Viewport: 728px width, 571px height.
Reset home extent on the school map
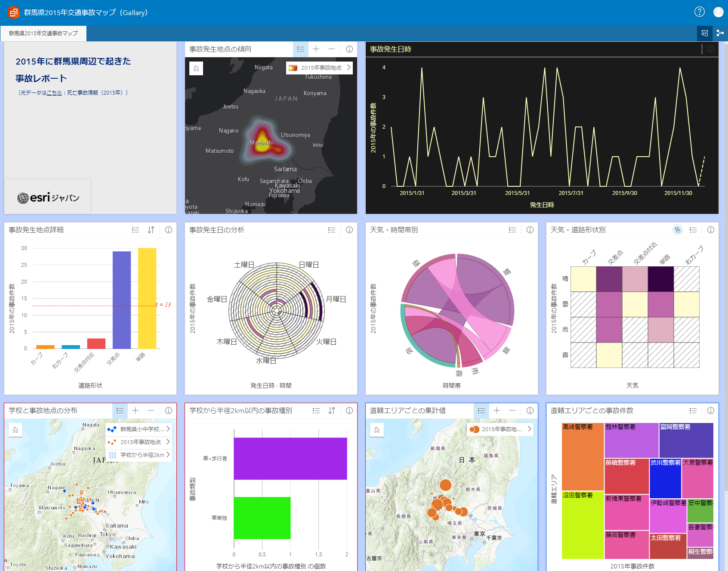point(15,430)
